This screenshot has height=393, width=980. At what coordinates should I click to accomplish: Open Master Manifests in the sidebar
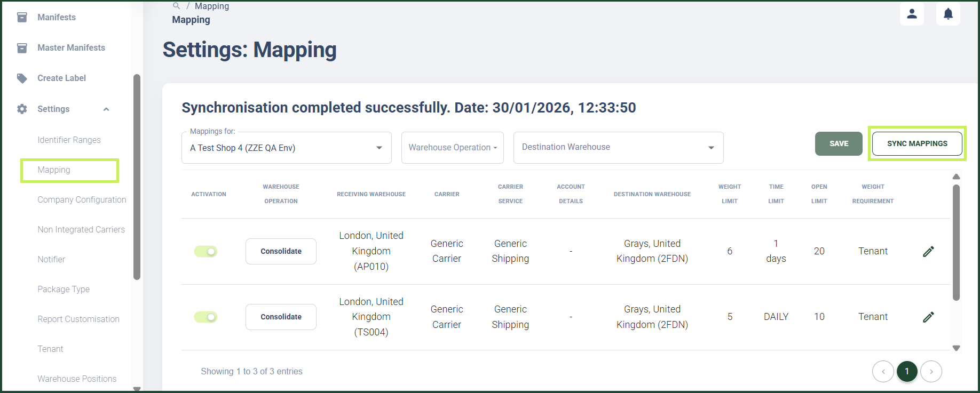[71, 47]
